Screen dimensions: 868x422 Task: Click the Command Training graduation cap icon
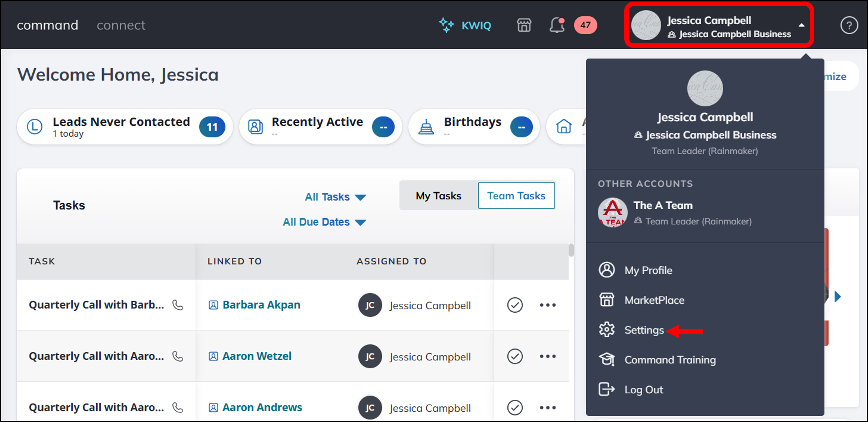606,359
